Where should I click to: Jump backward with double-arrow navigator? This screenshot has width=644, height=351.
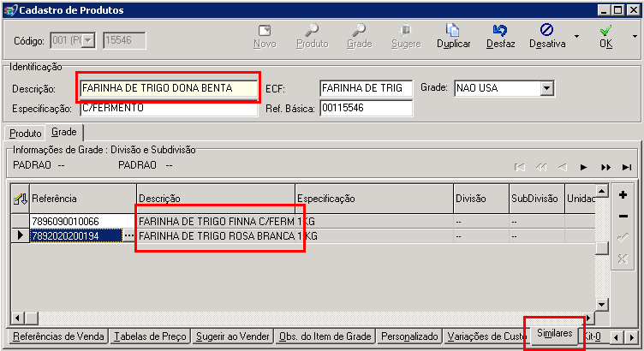(x=541, y=167)
